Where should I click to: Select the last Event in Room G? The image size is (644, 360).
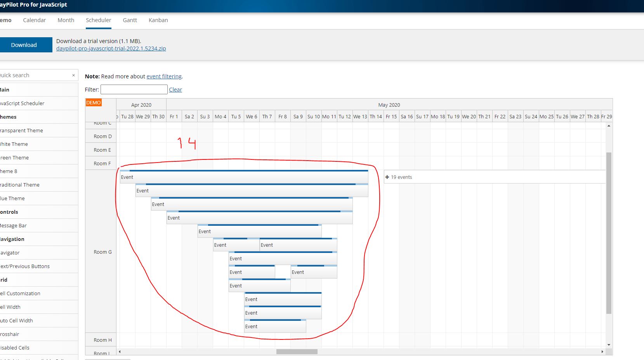[x=275, y=326]
